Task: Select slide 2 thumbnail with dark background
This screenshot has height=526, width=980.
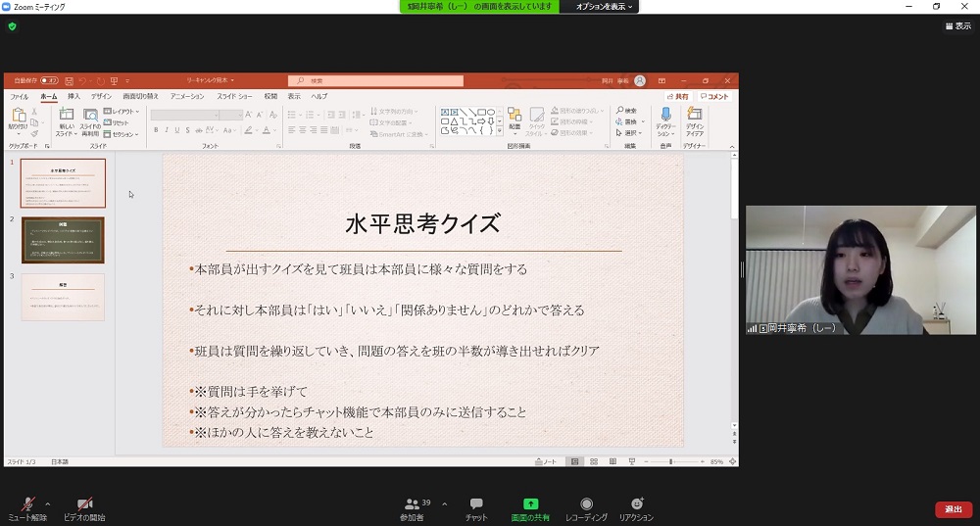Action: point(63,240)
